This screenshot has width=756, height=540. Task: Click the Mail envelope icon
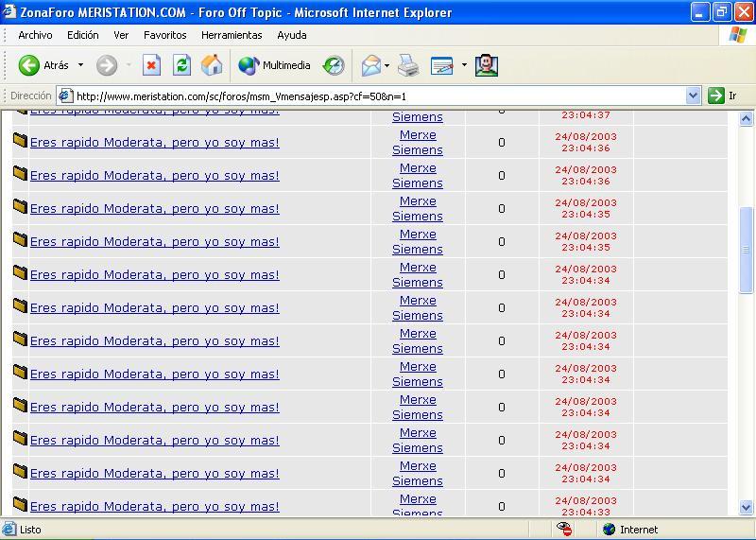pyautogui.click(x=370, y=65)
